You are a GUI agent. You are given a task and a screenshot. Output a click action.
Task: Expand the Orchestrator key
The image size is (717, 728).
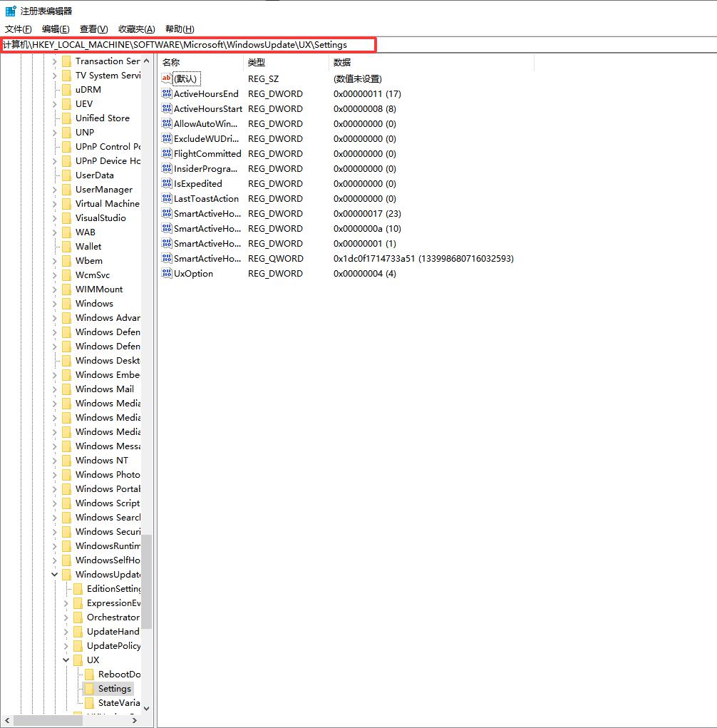click(66, 617)
